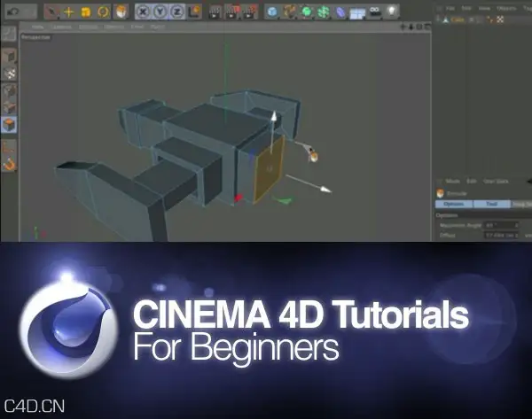Select the Scale tool icon
Viewport: 532px width, 419px height.
pyautogui.click(x=86, y=12)
